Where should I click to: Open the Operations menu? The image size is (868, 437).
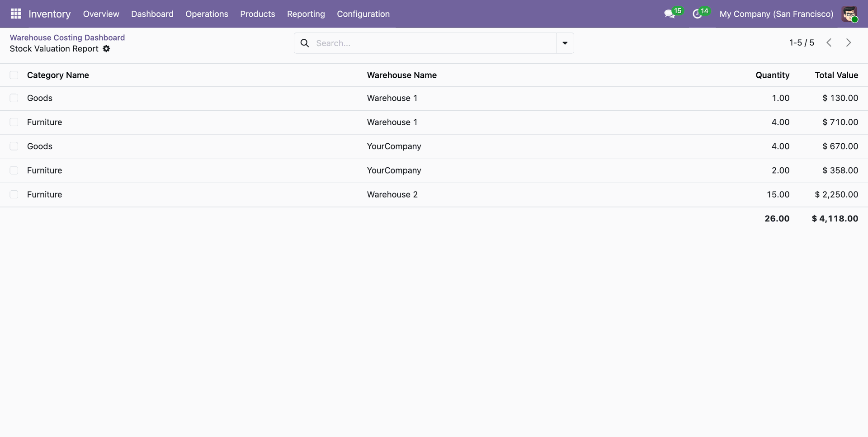click(207, 14)
